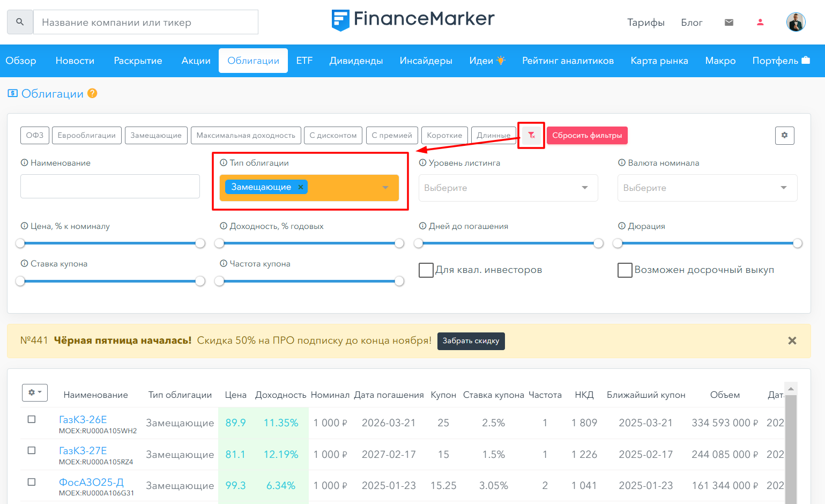Screen dimensions: 825x504
Task: Click info icon beside Тип облигации
Action: 224,163
